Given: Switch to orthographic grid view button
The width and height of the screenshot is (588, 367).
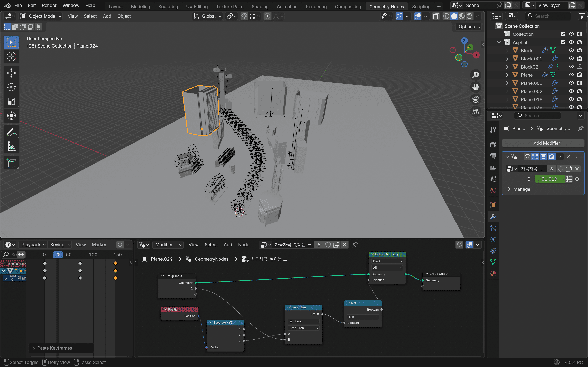Looking at the screenshot, I should pyautogui.click(x=476, y=111).
